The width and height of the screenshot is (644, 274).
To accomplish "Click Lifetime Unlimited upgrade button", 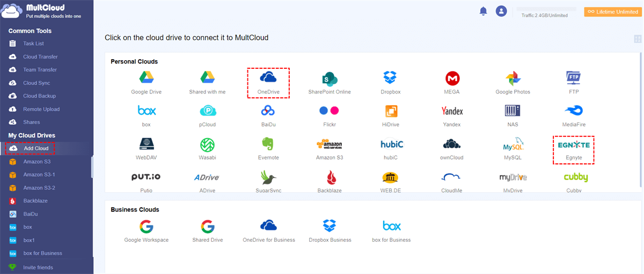I will pos(612,12).
